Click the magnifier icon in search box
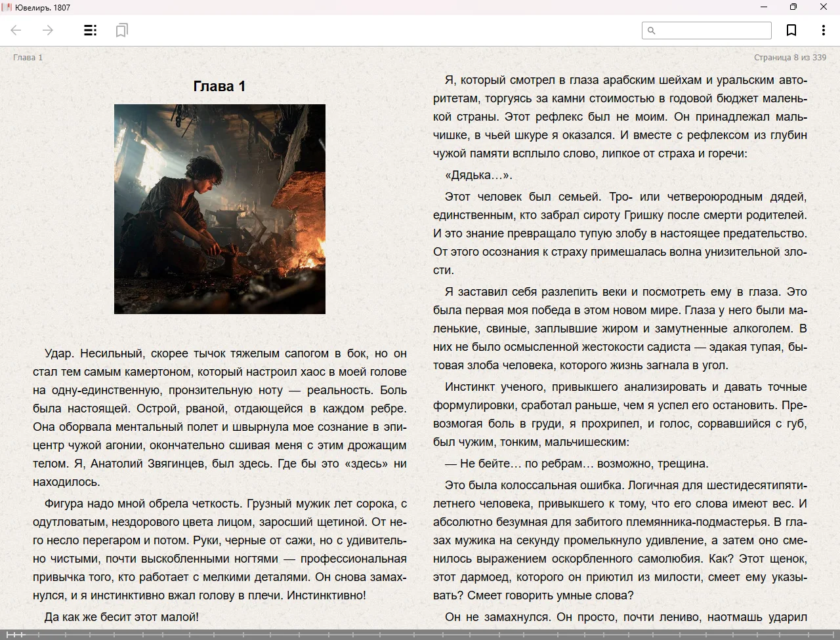This screenshot has width=840, height=640. coord(651,30)
